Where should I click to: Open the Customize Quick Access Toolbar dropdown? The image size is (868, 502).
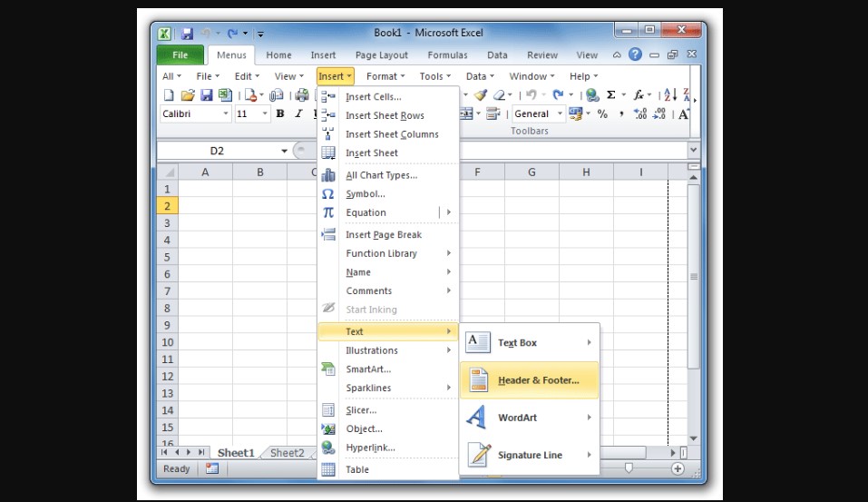click(x=260, y=34)
